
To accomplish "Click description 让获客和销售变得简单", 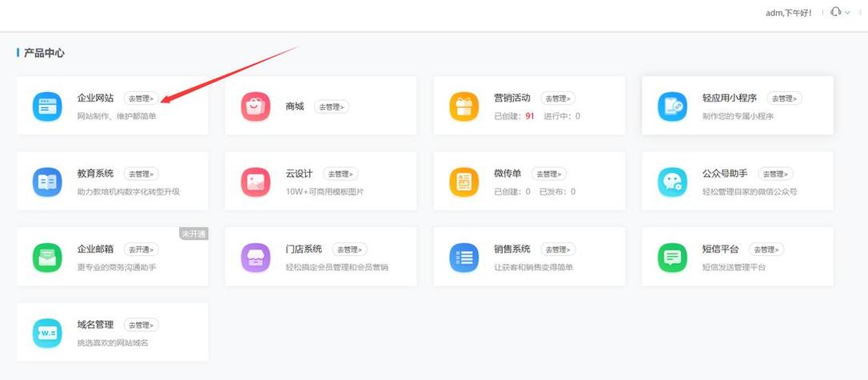I will (x=534, y=267).
